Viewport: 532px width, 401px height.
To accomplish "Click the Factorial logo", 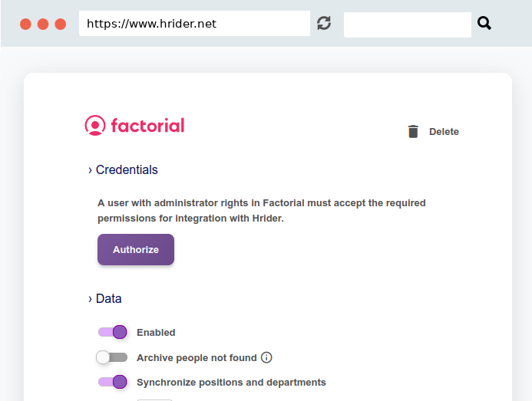I will pyautogui.click(x=134, y=126).
